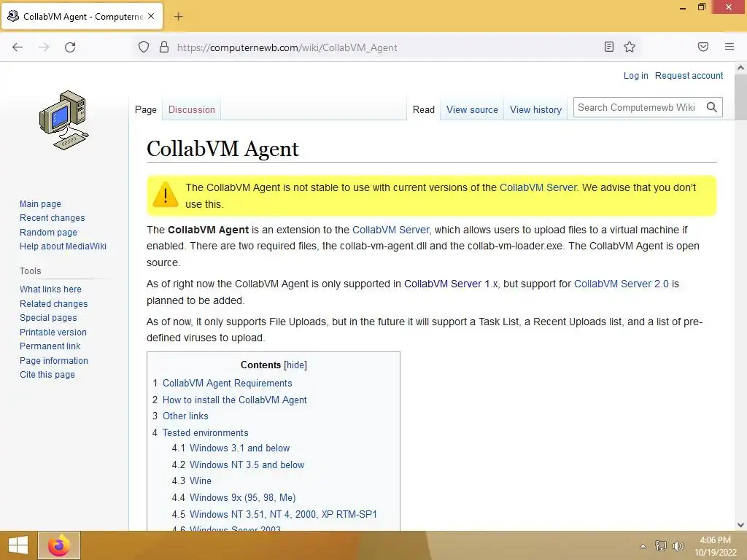Click the Computernewb wiki logo

[x=64, y=120]
